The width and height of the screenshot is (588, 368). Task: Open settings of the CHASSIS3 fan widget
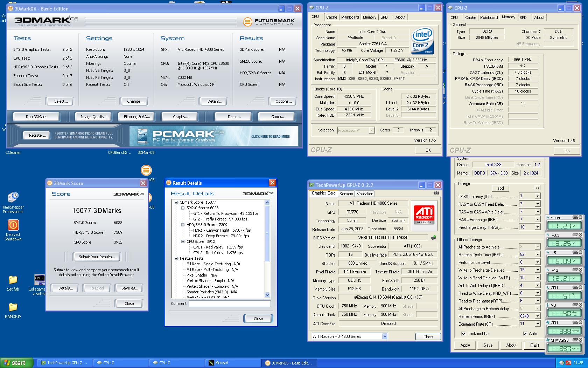[x=575, y=340]
